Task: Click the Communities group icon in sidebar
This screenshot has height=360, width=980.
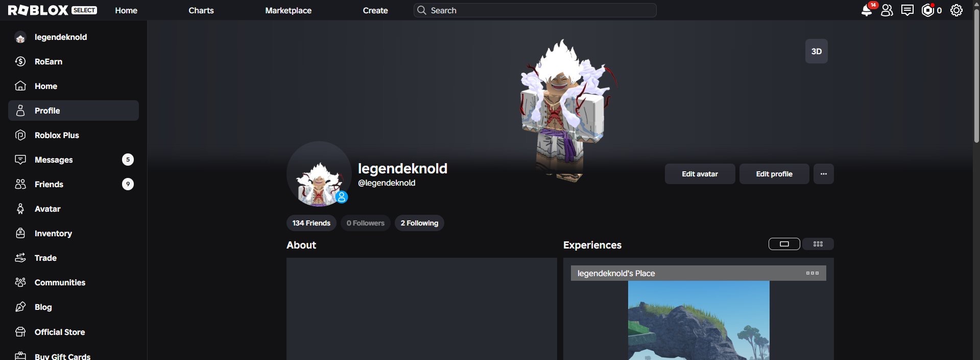Action: point(20,282)
